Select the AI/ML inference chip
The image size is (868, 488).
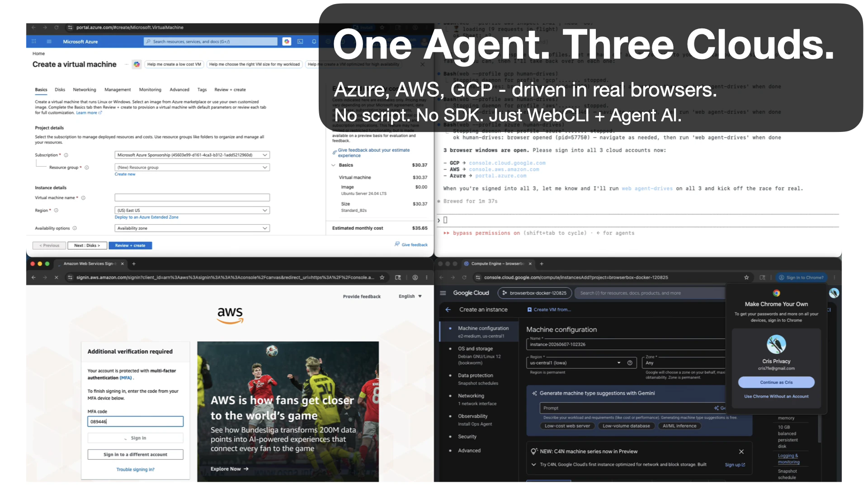679,426
